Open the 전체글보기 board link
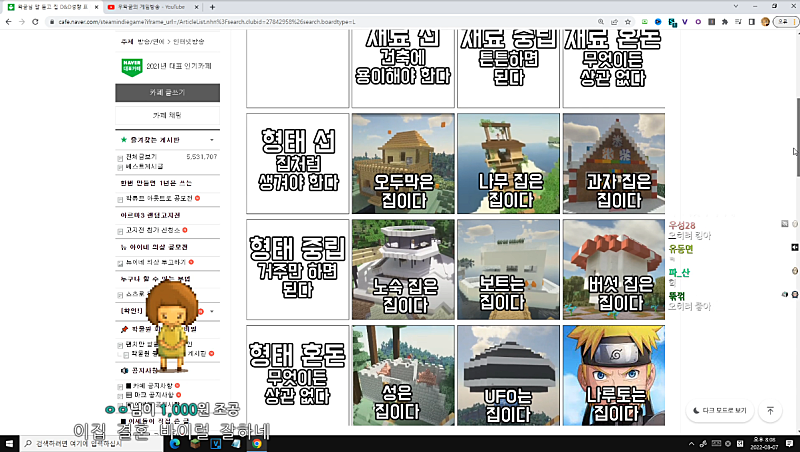The height and width of the screenshot is (452, 800). pos(141,157)
